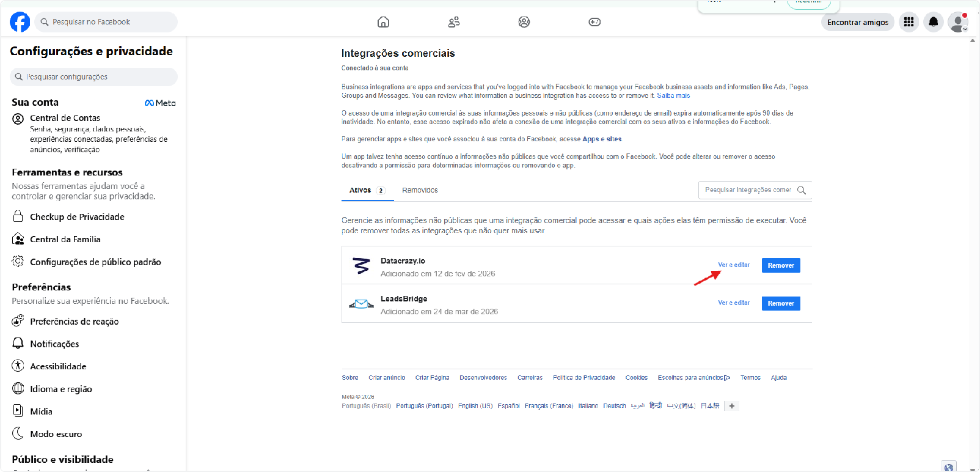
Task: Click the Facebook logo icon
Action: pyautogui.click(x=20, y=22)
